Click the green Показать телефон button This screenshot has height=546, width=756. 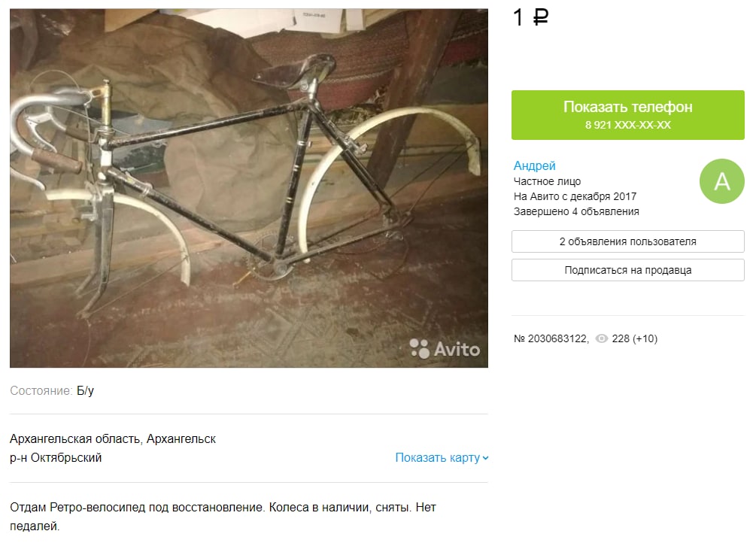click(627, 115)
